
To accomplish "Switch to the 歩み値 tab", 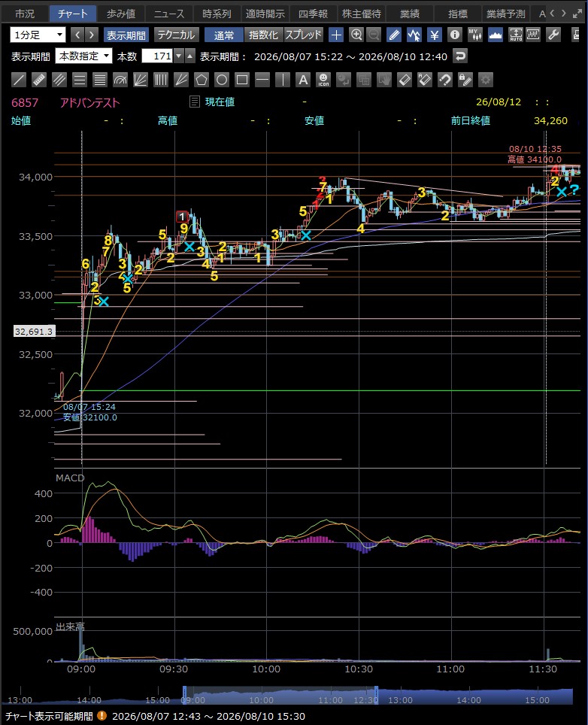I will (121, 14).
